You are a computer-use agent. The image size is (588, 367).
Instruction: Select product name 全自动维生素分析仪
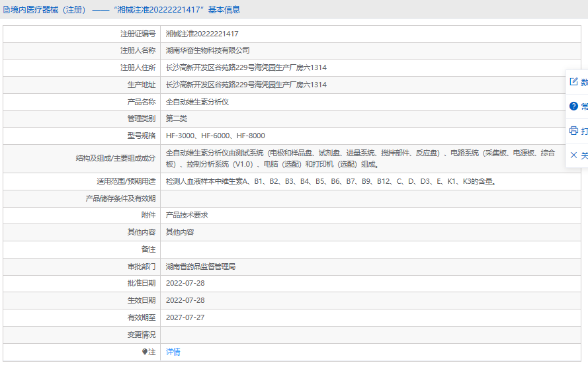click(x=197, y=102)
